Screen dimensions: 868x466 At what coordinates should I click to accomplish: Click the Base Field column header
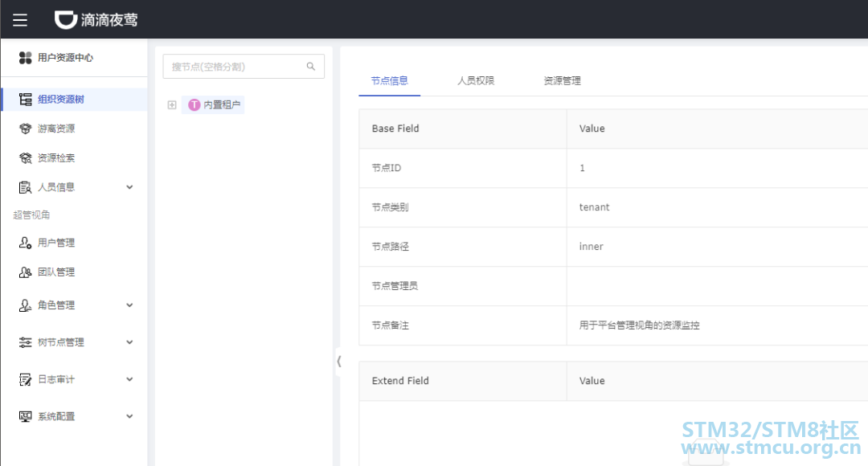463,129
